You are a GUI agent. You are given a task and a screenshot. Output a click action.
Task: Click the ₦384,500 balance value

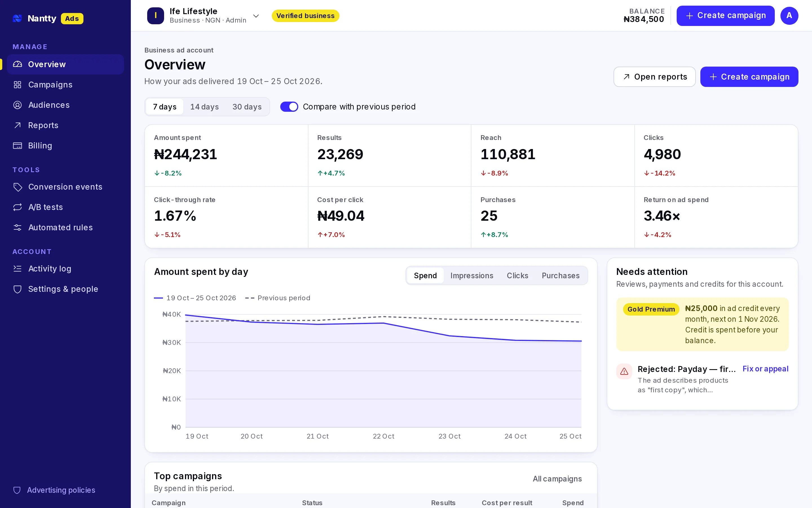click(644, 19)
